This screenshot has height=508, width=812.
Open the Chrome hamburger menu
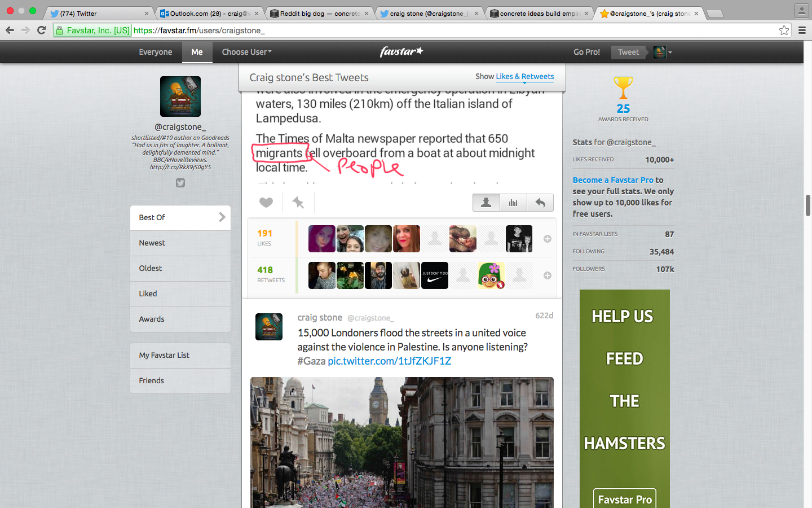802,30
